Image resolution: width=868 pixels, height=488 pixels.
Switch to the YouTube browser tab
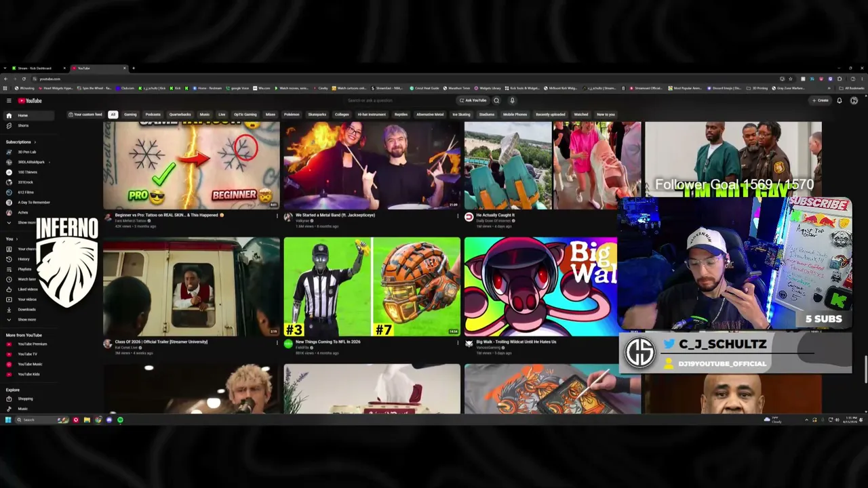(x=100, y=68)
